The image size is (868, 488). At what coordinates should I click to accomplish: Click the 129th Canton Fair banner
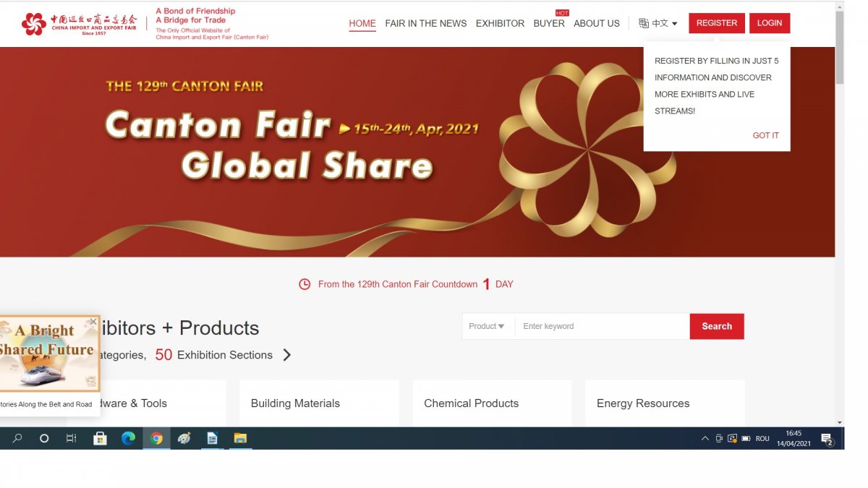point(417,152)
